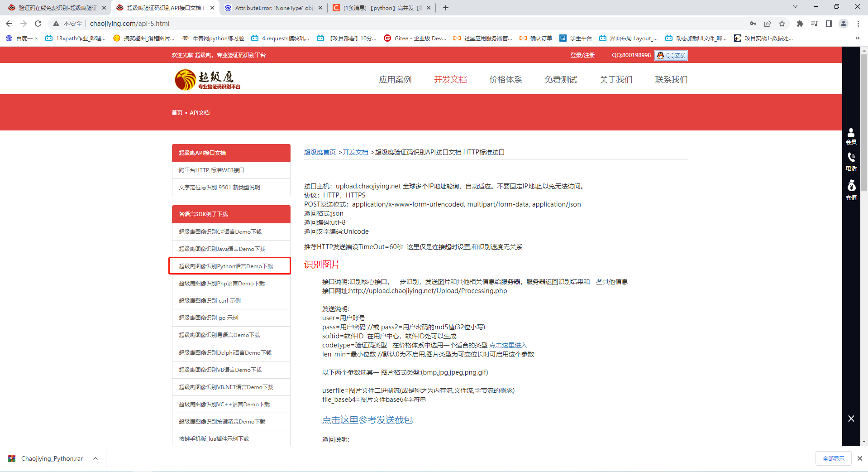Viewport: 868px width, 472px height.
Task: Click the address bar URL field
Action: pyautogui.click(x=407, y=24)
